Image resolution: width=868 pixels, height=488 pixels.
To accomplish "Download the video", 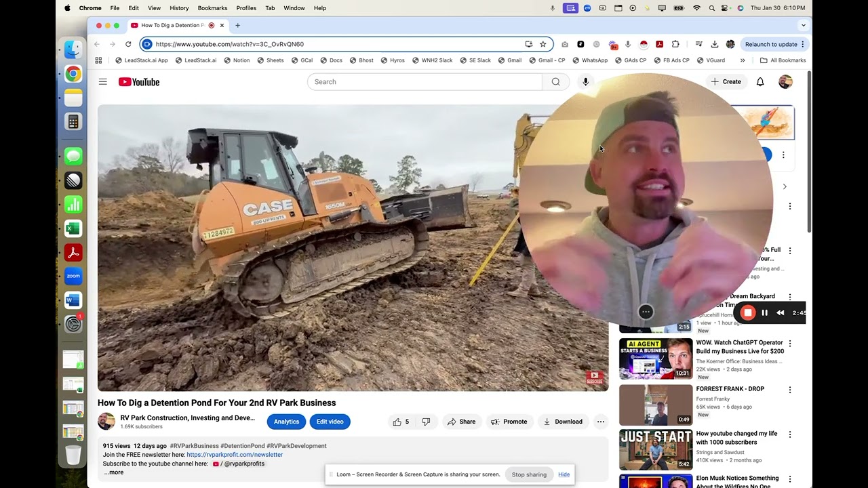I will [x=563, y=422].
